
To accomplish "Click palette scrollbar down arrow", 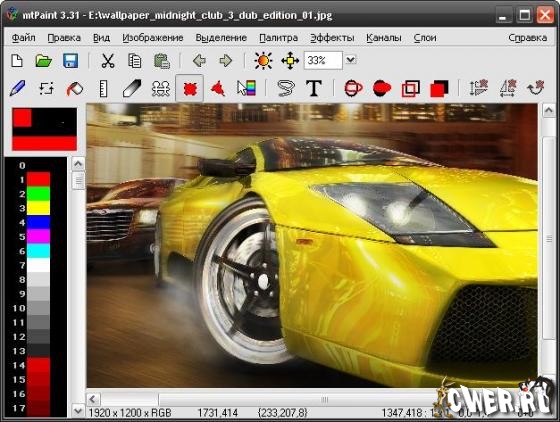I will (78, 411).
